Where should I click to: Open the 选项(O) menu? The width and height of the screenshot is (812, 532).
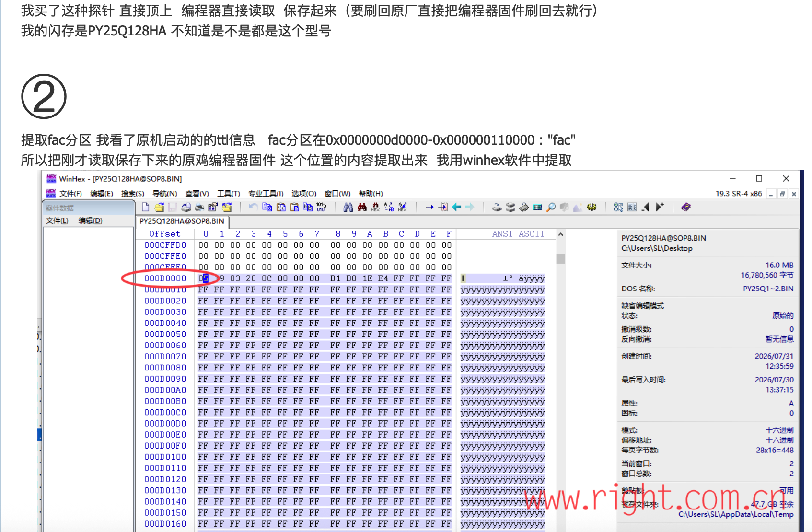[304, 194]
